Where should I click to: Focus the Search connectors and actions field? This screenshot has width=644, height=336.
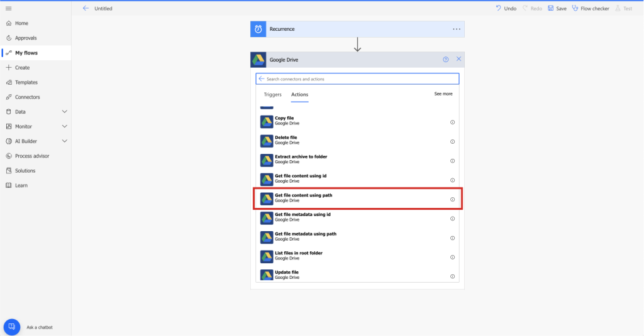tap(357, 79)
